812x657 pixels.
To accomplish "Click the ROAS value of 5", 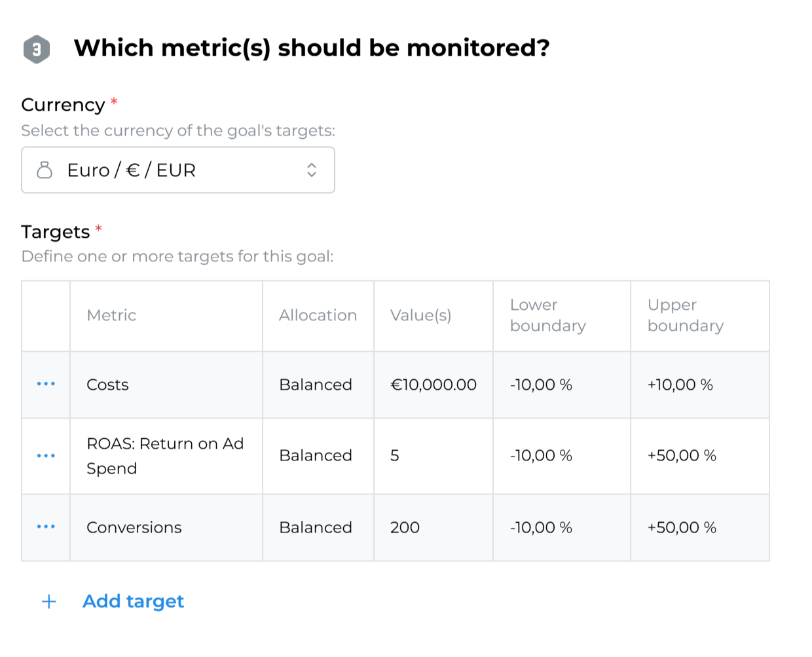I will (395, 456).
